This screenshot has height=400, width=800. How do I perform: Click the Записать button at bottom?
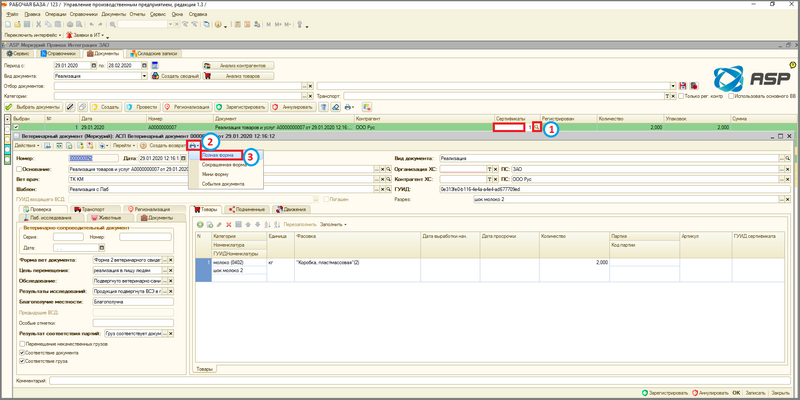(x=755, y=393)
